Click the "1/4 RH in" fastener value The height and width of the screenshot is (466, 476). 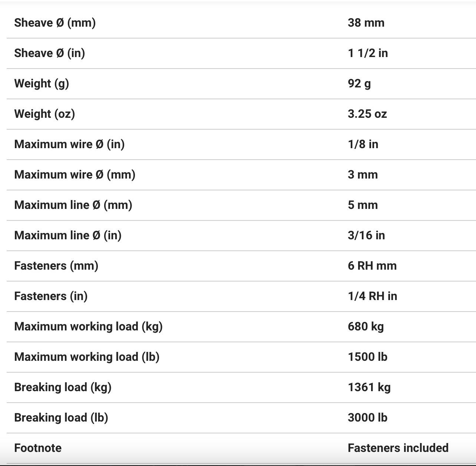[x=372, y=296]
